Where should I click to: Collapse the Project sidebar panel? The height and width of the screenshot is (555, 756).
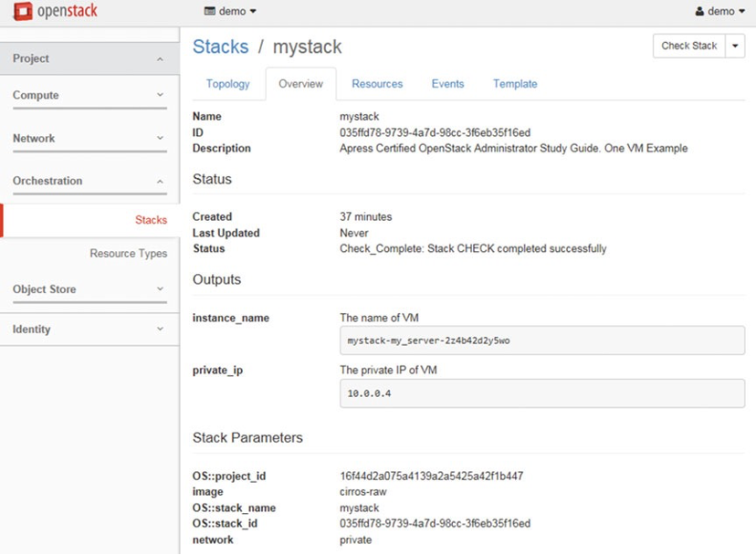(89, 58)
